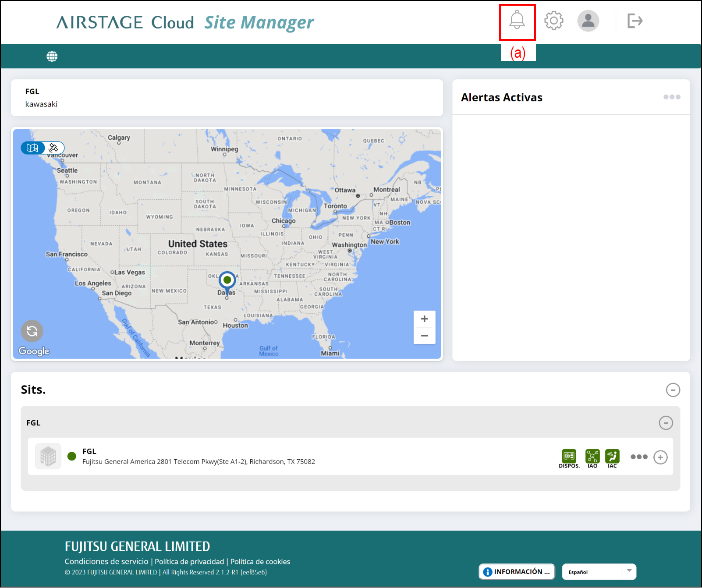Switch map to standard map view

pos(32,148)
